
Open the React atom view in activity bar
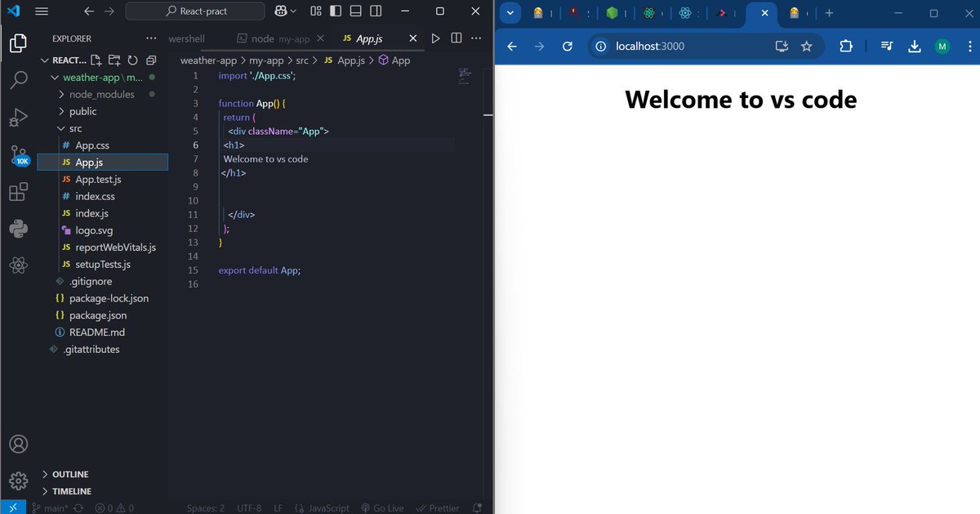18,265
